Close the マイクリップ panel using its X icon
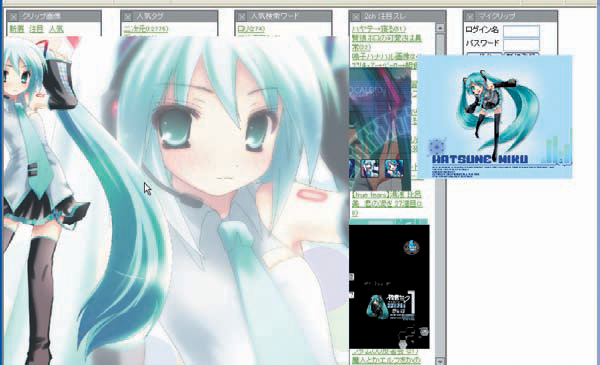This screenshot has height=365, width=600. pyautogui.click(x=470, y=16)
